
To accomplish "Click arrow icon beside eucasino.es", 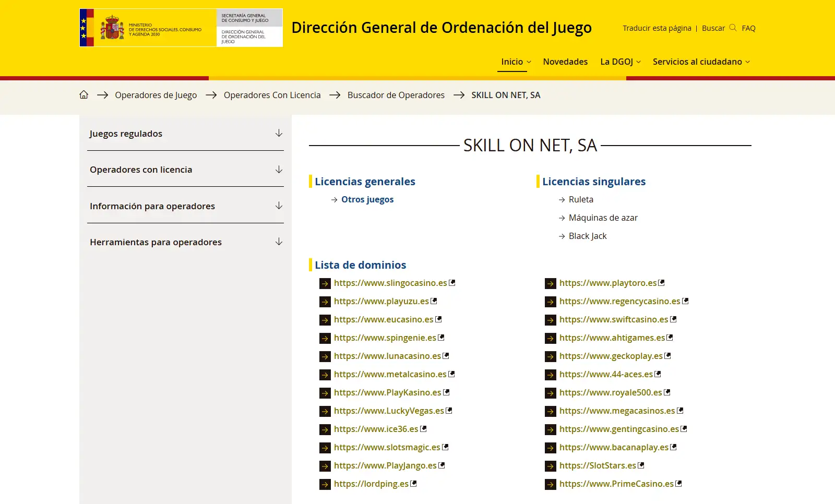I will [x=325, y=320].
